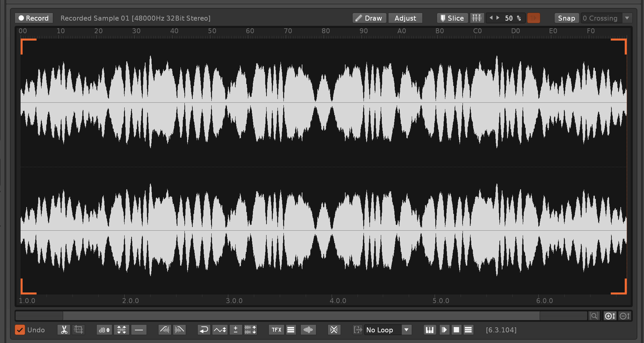The height and width of the screenshot is (343, 644).
Task: Click the Adjust button
Action: (405, 18)
